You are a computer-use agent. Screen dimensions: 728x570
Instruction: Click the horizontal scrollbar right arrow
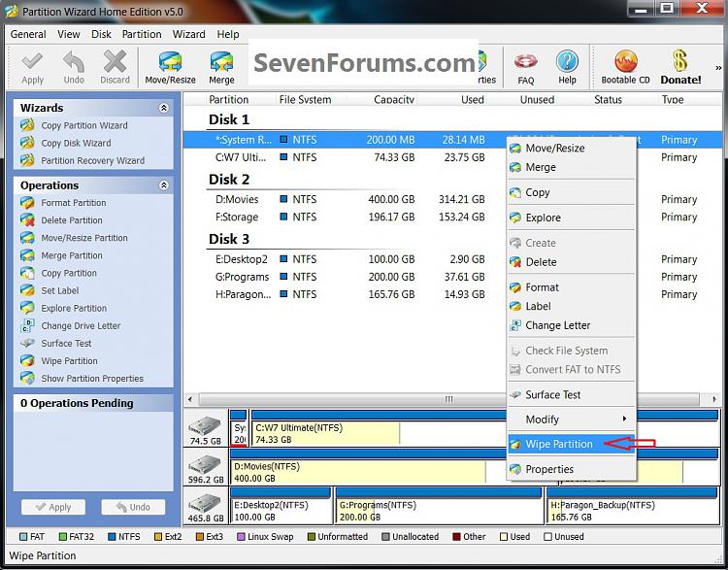713,399
